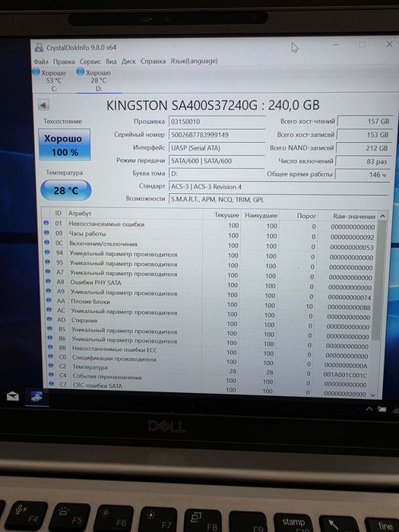Click the features field S.M.A.R.T., APM, NCQ, TRIM, GPL
This screenshot has width=399, height=532.
[278, 199]
